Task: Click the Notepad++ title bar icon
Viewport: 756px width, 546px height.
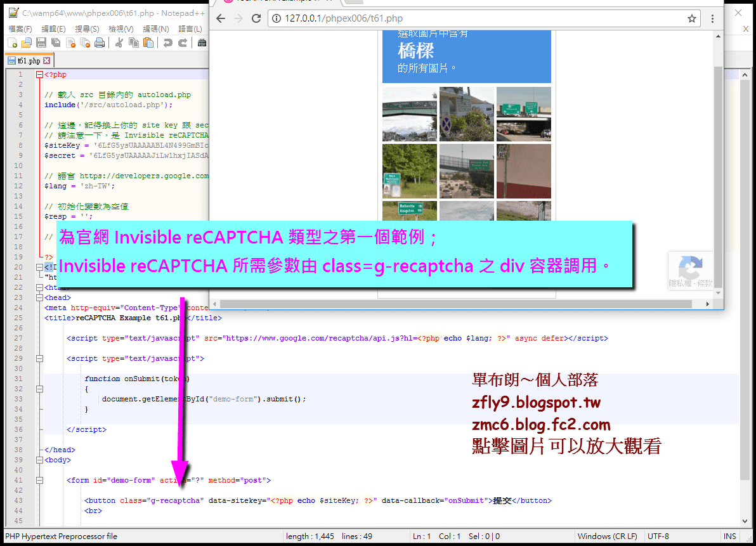Action: click(13, 13)
